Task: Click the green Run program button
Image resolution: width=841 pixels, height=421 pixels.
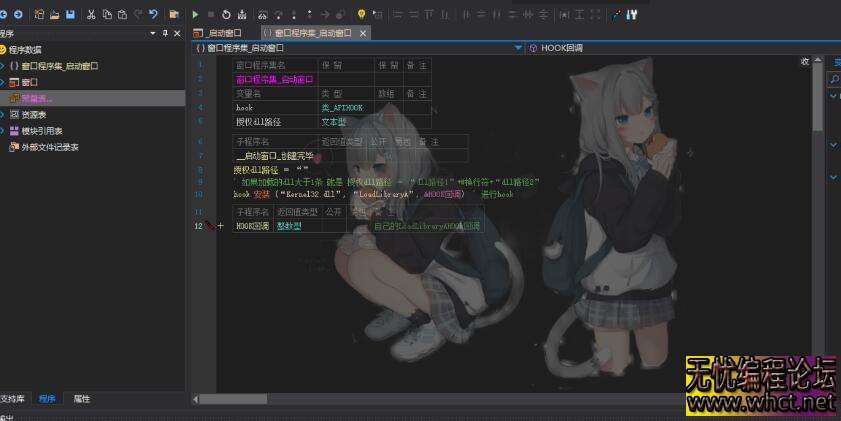Action: (195, 15)
